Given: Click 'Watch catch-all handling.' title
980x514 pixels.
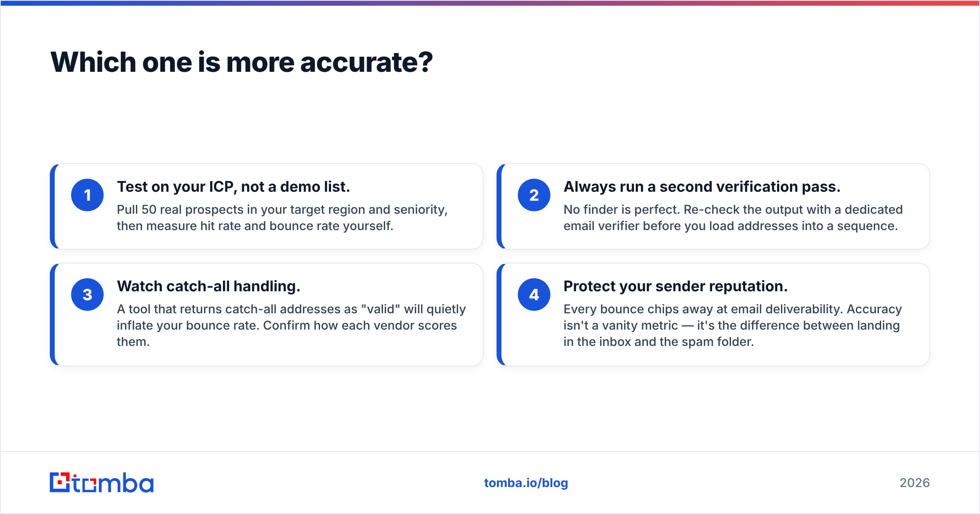Looking at the screenshot, I should pos(209,286).
